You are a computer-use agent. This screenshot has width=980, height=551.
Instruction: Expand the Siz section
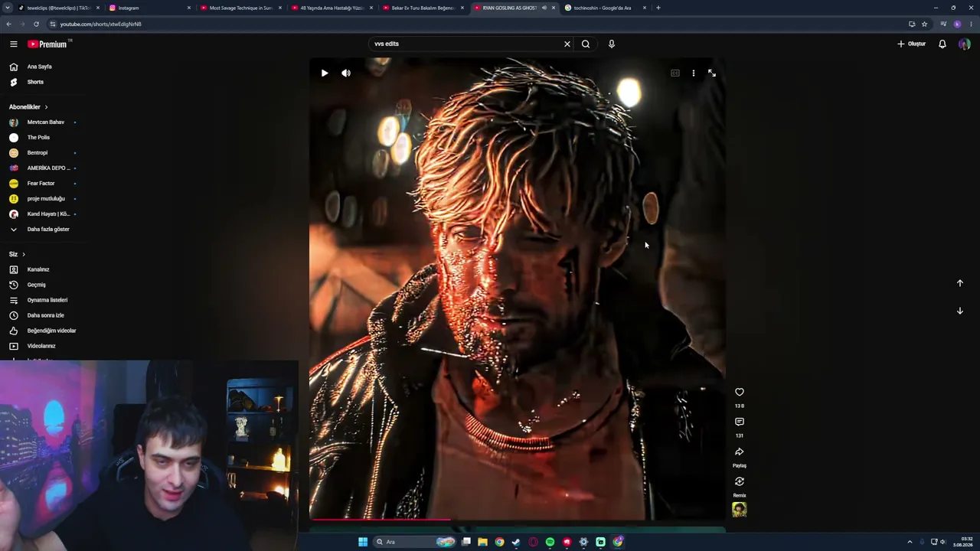pos(18,254)
